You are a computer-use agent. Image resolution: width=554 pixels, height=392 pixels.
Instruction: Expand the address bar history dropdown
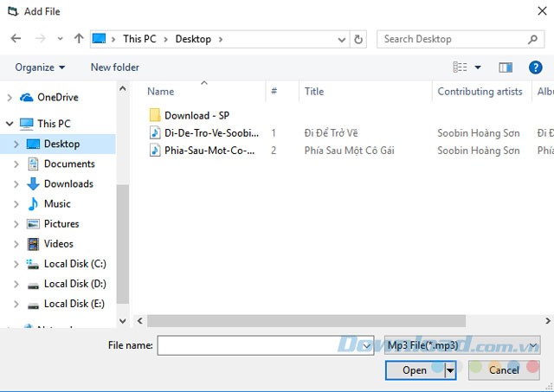pos(341,40)
